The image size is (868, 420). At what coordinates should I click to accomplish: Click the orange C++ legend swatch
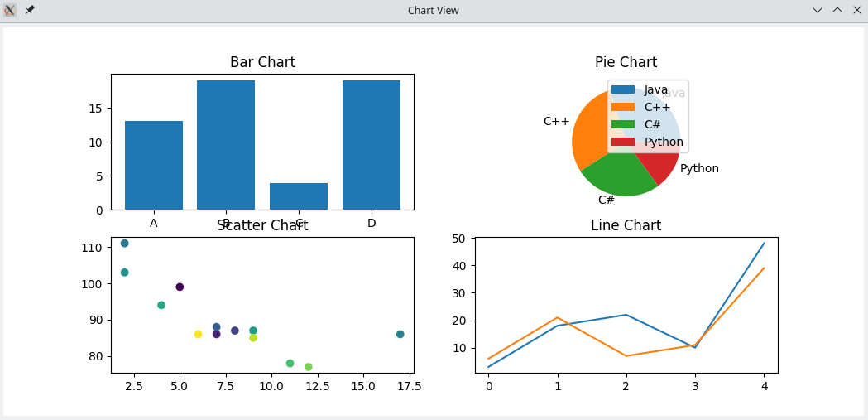(x=622, y=107)
